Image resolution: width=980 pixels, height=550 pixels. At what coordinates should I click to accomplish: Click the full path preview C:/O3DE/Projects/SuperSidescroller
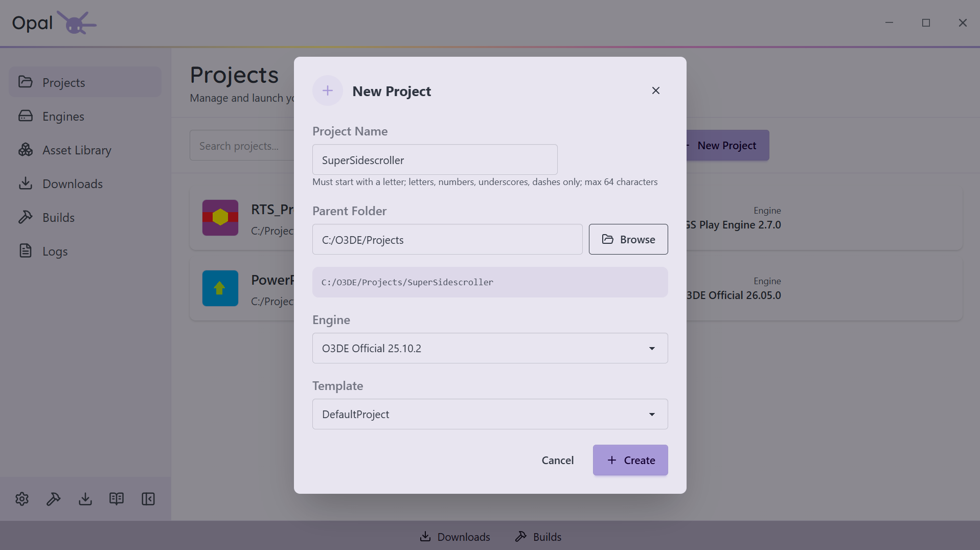(490, 282)
